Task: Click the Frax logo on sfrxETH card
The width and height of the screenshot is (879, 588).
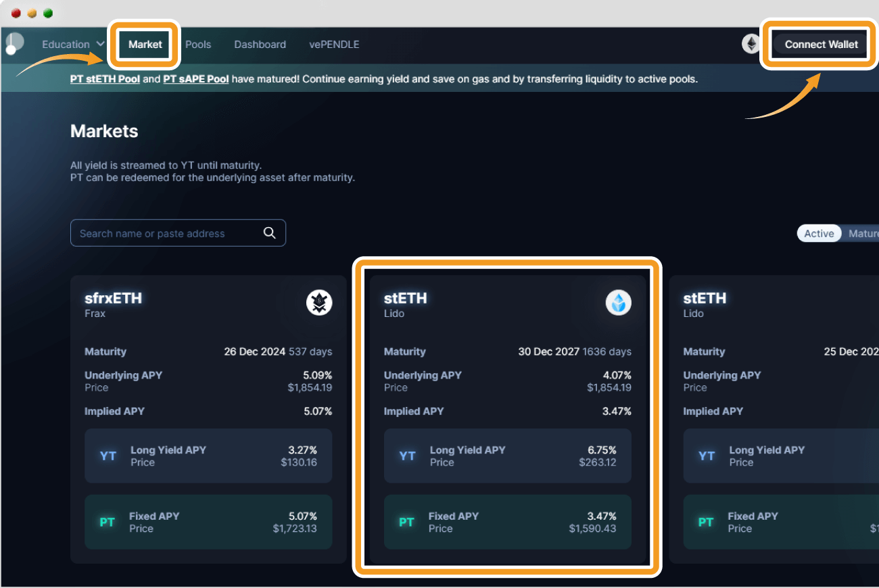Action: (x=319, y=303)
